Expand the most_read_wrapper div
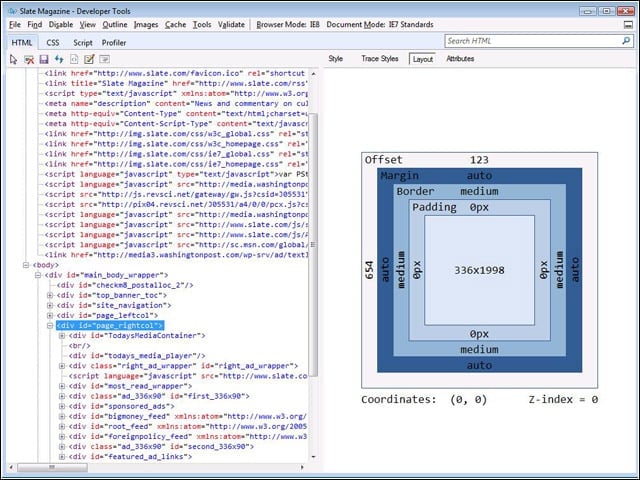Viewport: 640px width, 480px height. [x=62, y=386]
